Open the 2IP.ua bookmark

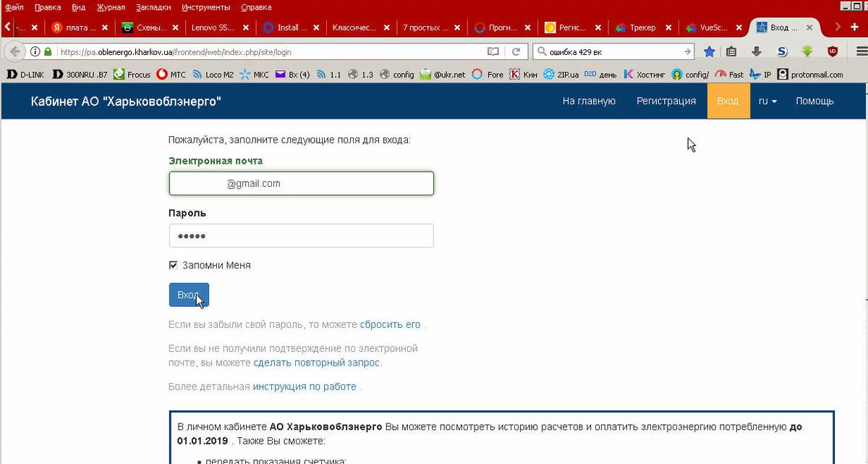[561, 74]
